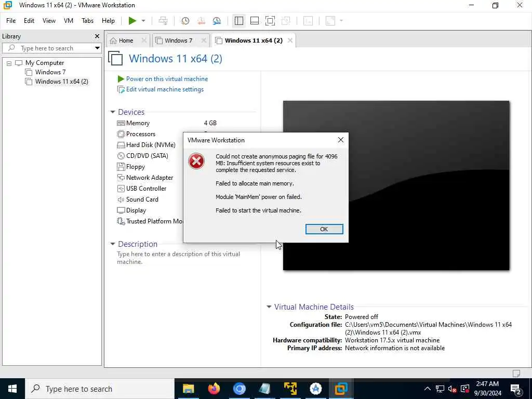This screenshot has width=532, height=399.
Task: Select Windows 11 x64 (2) in Library tree
Action: (61, 82)
